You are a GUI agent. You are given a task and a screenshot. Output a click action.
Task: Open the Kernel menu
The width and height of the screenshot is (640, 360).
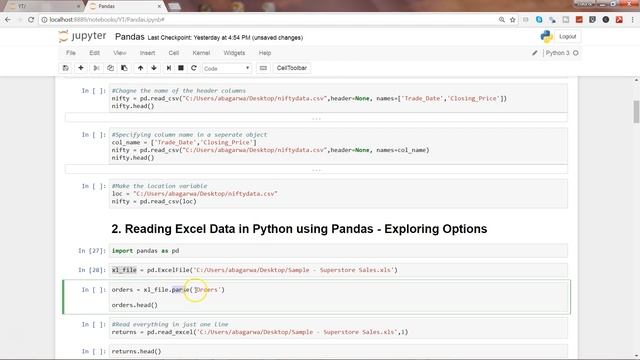click(x=201, y=53)
